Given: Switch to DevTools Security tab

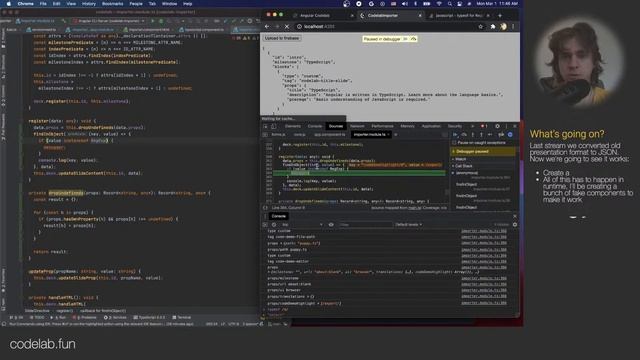Looking at the screenshot, I should [455, 127].
